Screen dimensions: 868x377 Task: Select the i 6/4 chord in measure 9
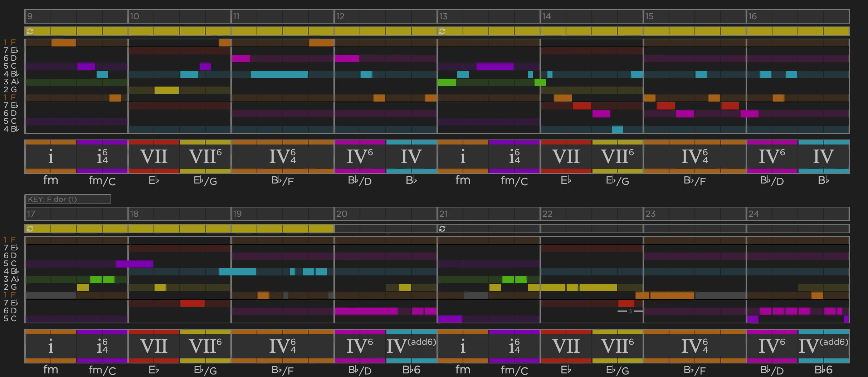pyautogui.click(x=102, y=157)
